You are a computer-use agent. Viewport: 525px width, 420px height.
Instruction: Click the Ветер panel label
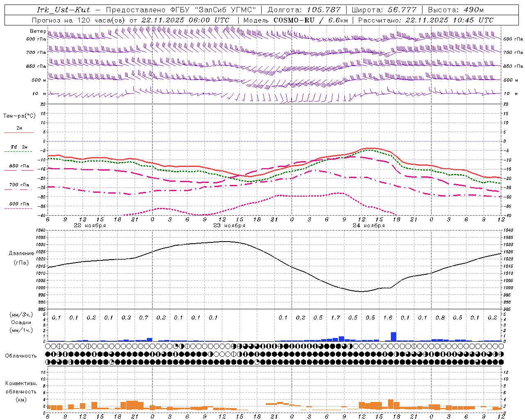point(38,31)
